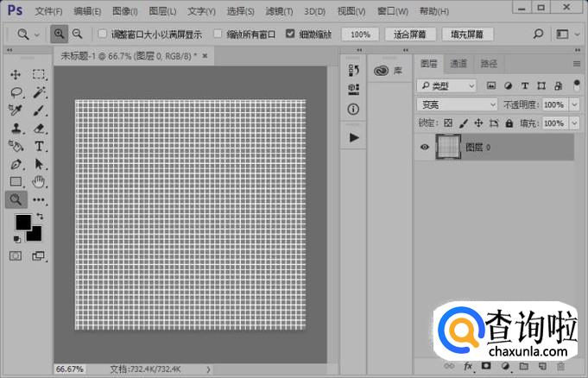Select the Eraser tool
588x378 pixels.
[40, 129]
